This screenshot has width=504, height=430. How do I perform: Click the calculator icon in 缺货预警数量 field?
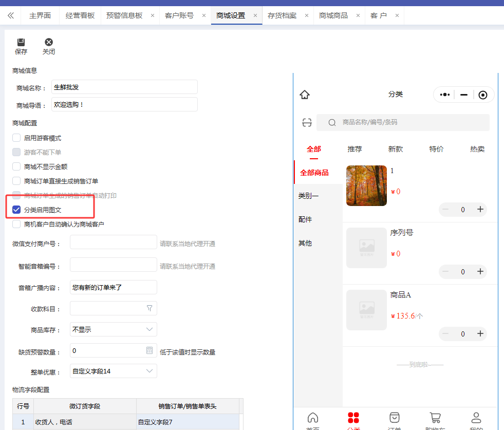point(150,351)
